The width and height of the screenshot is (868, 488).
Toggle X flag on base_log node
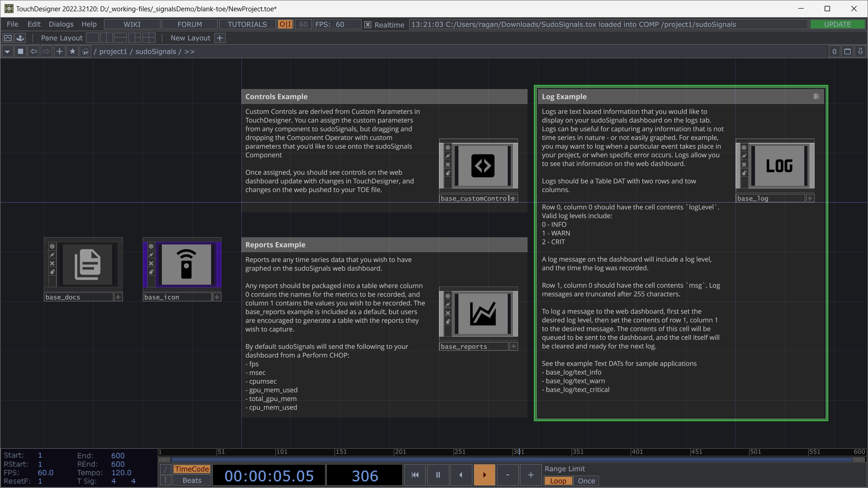(x=744, y=164)
